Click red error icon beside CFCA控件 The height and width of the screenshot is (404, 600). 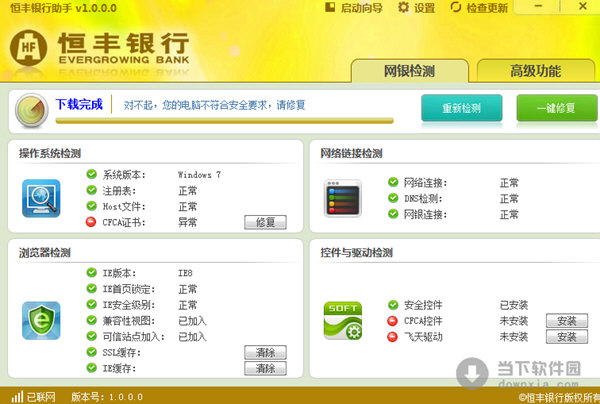coord(392,321)
